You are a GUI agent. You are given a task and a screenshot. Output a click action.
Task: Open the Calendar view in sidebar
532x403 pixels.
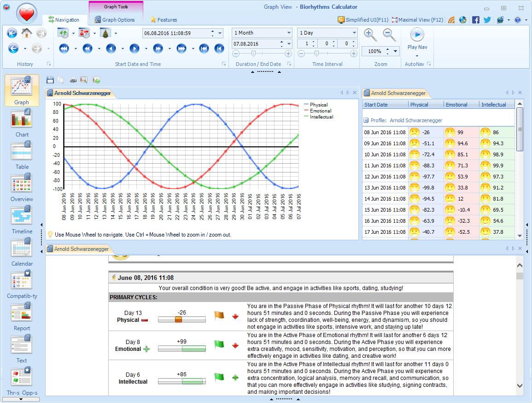[22, 252]
